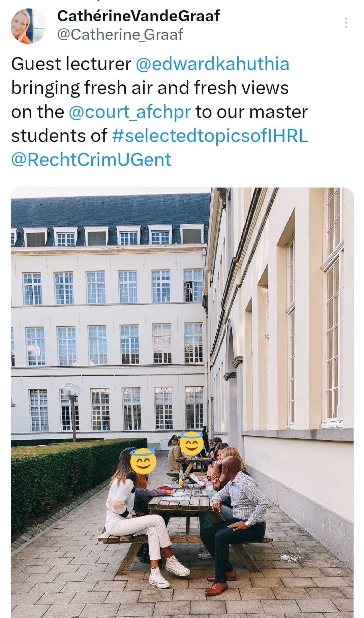
Task: Open the author's profile picture
Action: pos(28,26)
